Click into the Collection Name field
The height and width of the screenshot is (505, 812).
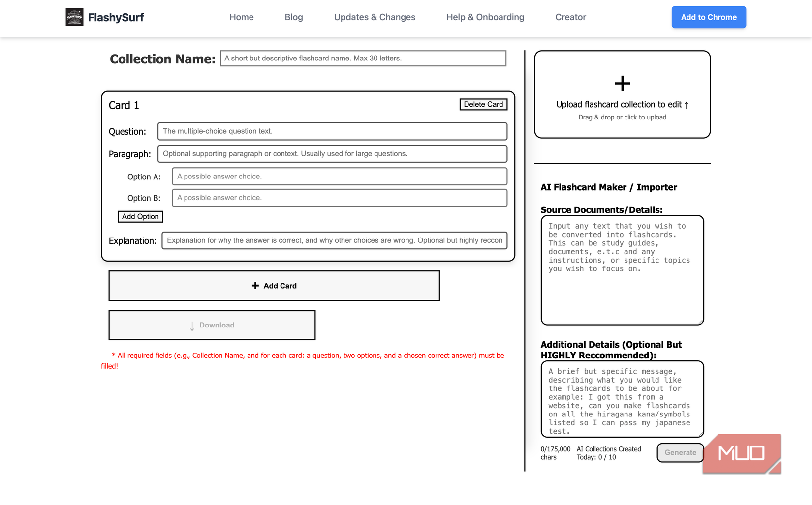(363, 58)
